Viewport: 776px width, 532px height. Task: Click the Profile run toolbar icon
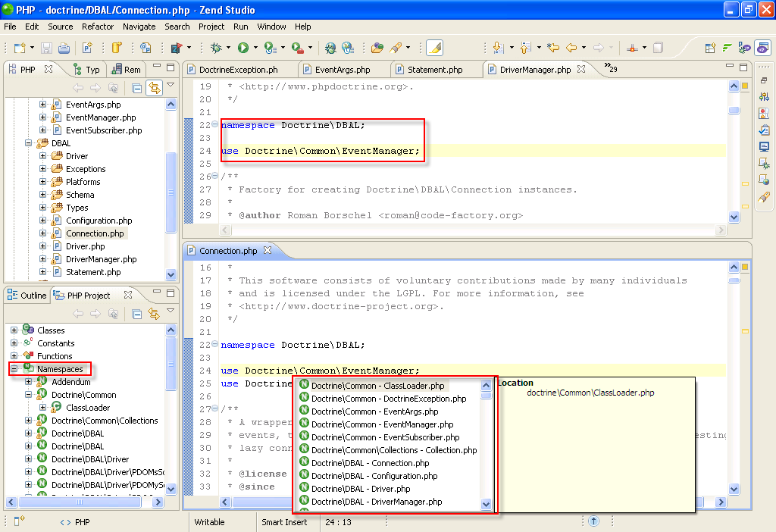point(271,48)
